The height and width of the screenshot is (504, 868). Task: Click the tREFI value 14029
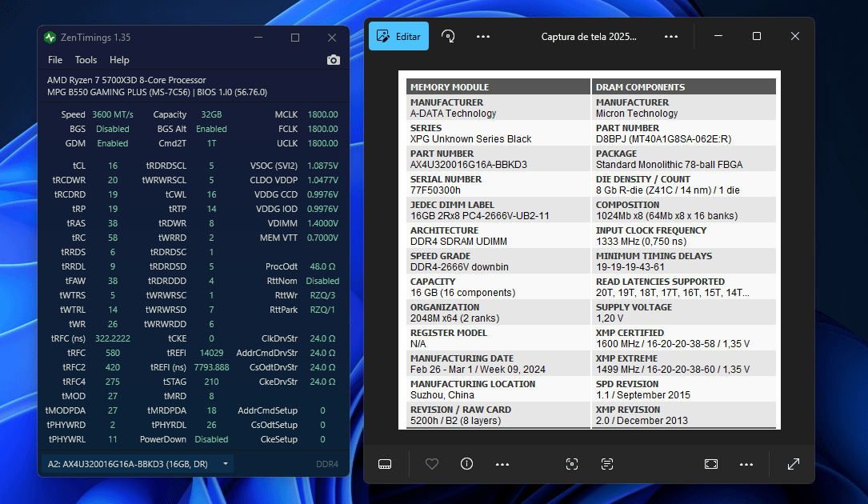point(211,353)
